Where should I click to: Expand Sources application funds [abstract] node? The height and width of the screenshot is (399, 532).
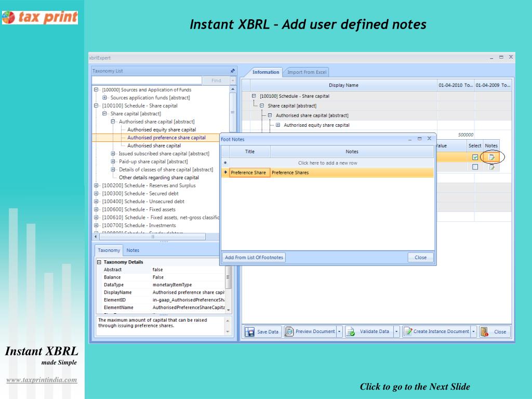coord(104,98)
